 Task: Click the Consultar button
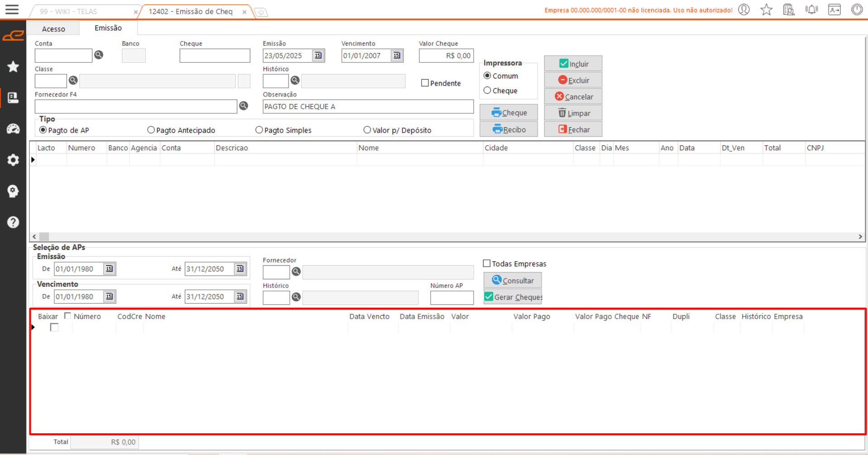tap(513, 281)
